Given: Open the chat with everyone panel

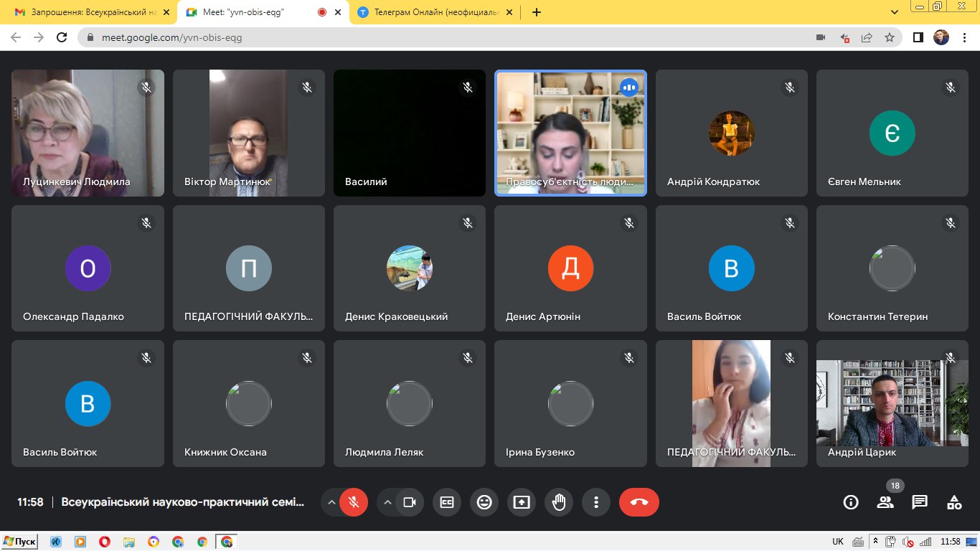Looking at the screenshot, I should pos(920,502).
